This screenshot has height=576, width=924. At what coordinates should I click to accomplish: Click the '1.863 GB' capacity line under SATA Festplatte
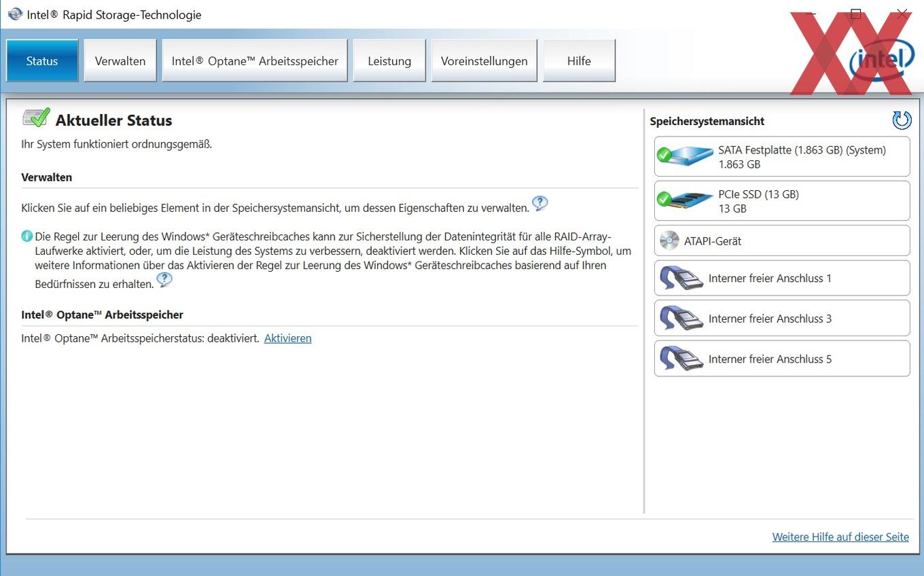click(739, 164)
